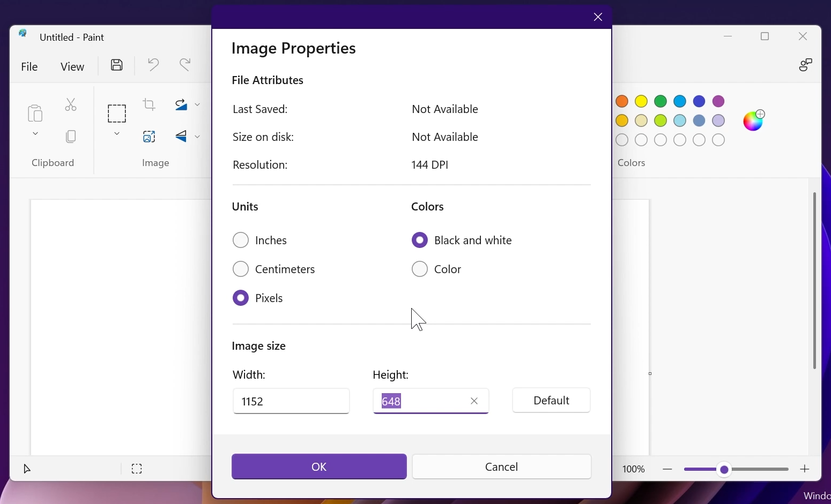The height and width of the screenshot is (504, 831).
Task: Expand the Rotate options dropdown
Action: click(x=197, y=104)
